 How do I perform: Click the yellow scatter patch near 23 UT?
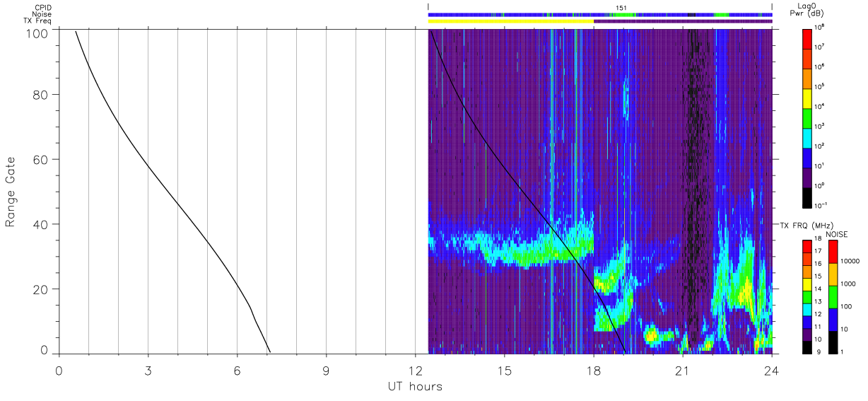(x=746, y=291)
